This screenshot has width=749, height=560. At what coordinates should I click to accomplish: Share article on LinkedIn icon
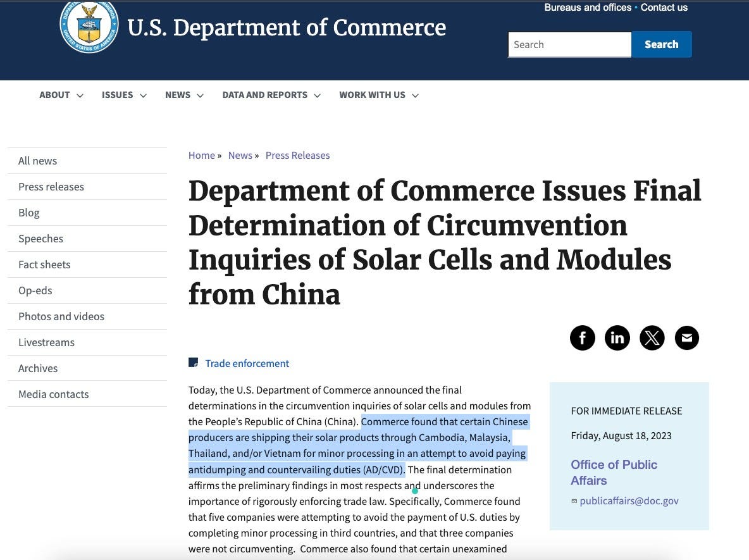coord(617,338)
